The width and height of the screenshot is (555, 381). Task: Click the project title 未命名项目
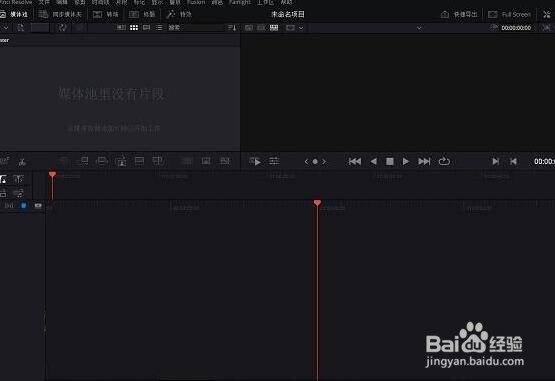tap(288, 15)
